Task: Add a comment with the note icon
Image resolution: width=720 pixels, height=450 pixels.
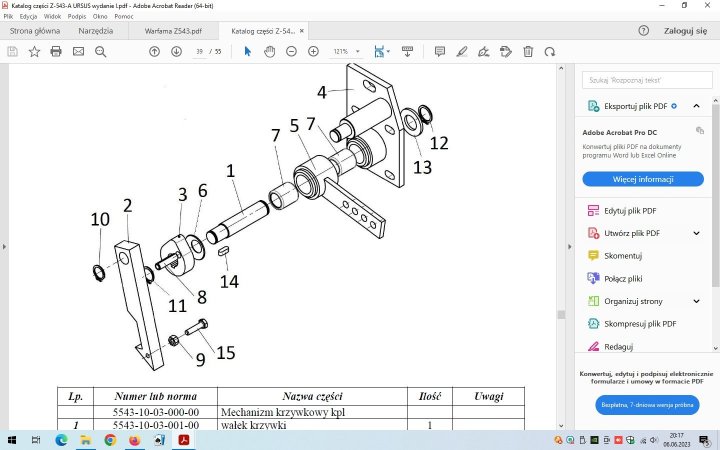Action: 438,51
